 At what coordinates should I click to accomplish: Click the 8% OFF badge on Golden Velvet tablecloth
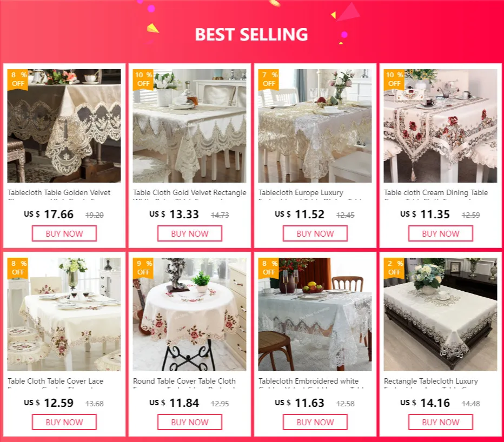pos(18,79)
